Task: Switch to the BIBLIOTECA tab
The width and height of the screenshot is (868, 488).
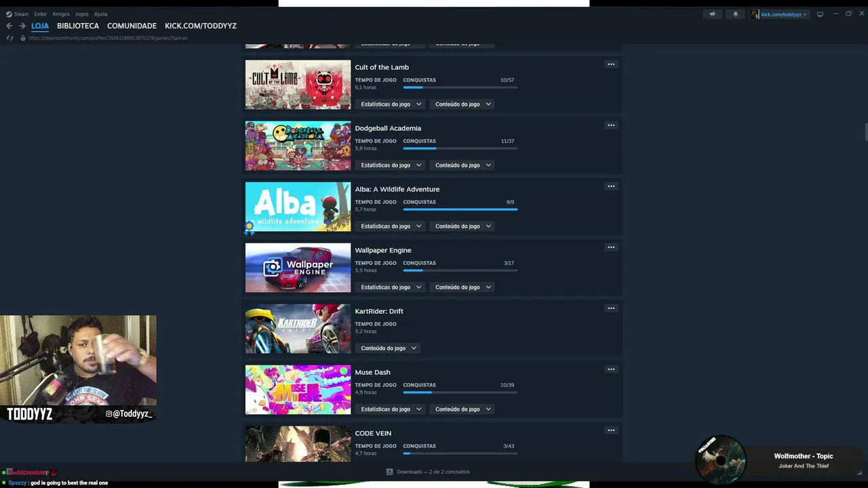Action: (x=78, y=26)
